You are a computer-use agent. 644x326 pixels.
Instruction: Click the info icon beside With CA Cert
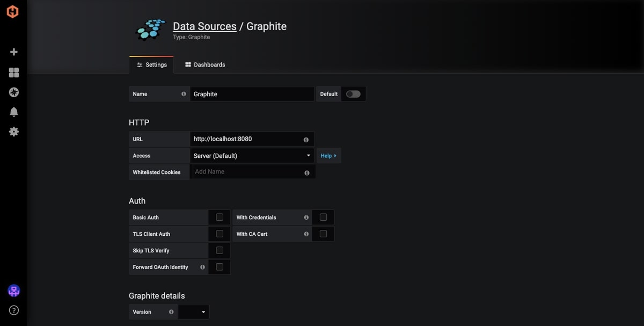tap(306, 234)
